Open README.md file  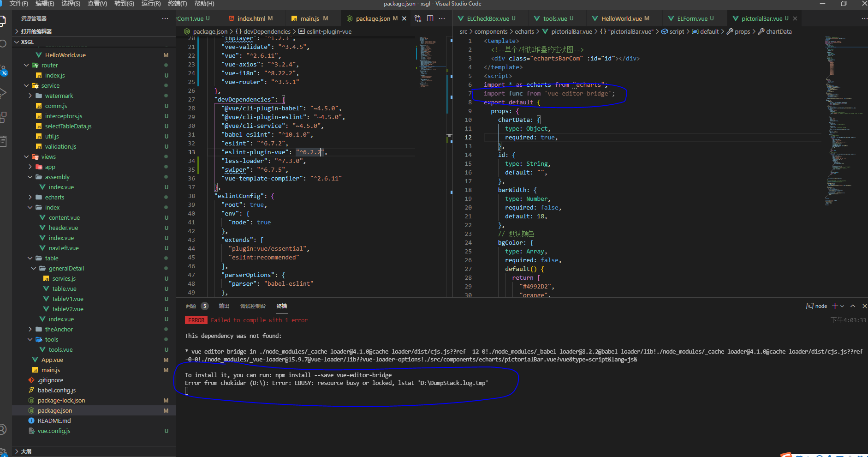(x=94, y=421)
